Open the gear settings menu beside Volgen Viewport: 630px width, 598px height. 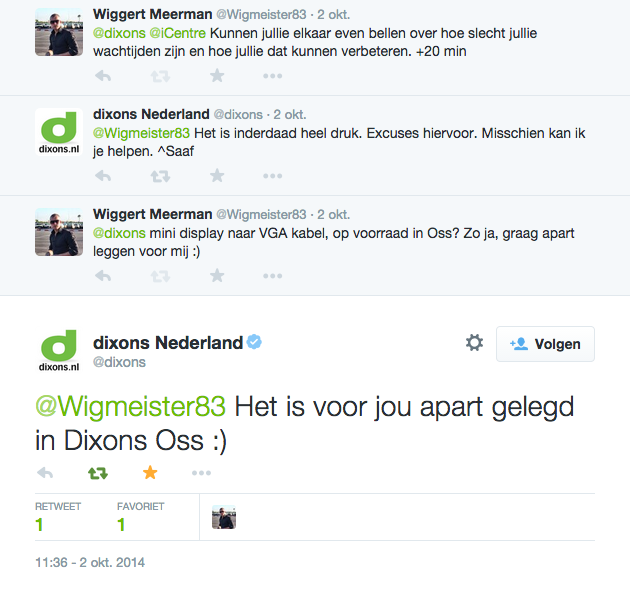coord(474,343)
